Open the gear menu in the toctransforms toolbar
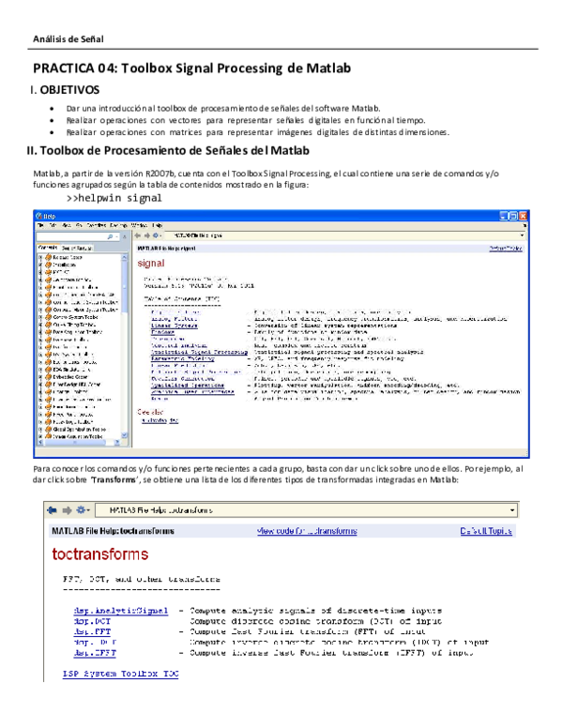This screenshot has width=563, height=728. [83, 509]
